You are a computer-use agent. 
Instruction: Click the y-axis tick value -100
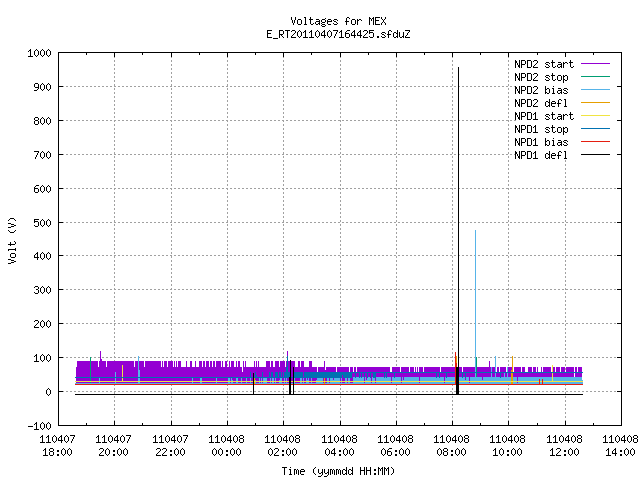click(39, 426)
